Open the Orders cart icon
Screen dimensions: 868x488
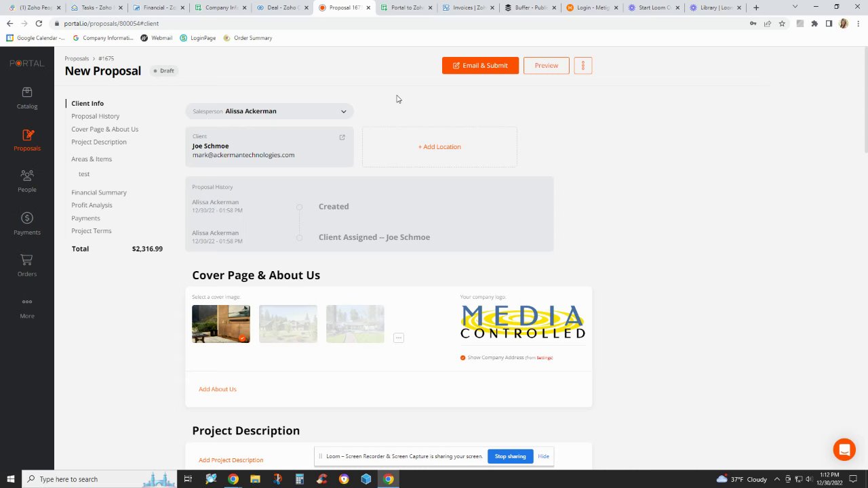(27, 265)
